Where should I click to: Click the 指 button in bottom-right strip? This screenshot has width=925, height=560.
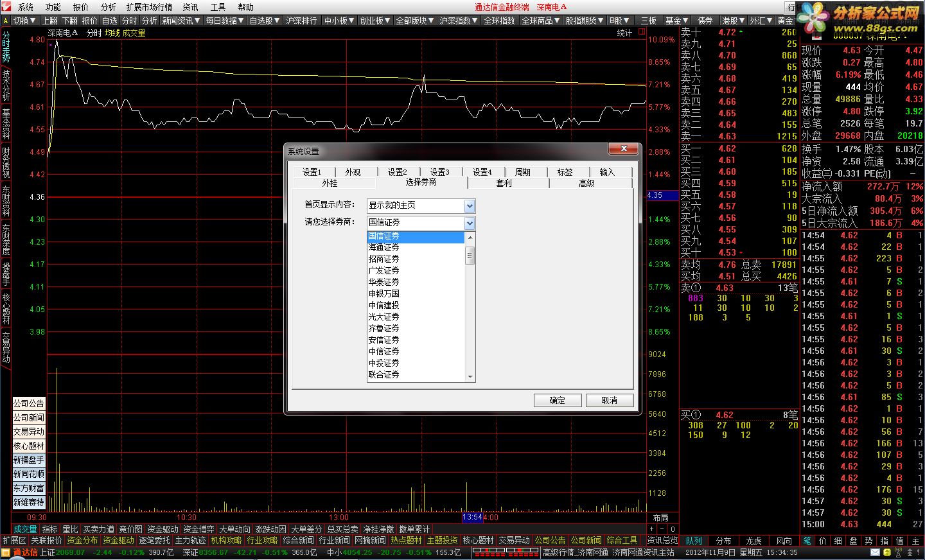(x=885, y=541)
